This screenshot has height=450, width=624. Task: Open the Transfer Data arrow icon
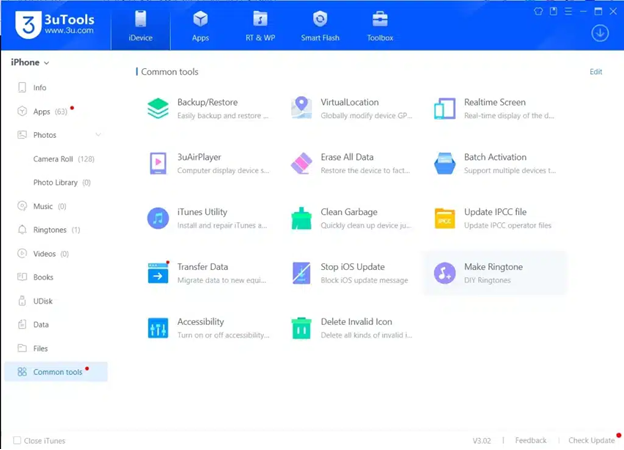158,273
